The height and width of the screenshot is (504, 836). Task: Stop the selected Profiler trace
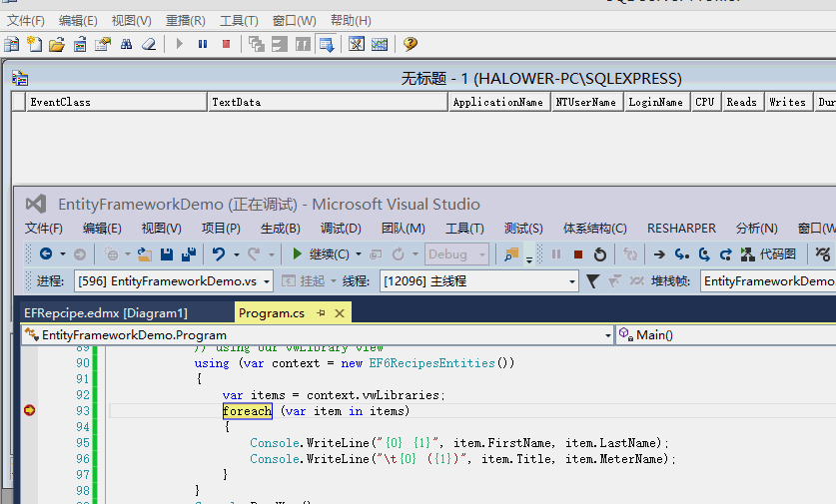point(226,44)
